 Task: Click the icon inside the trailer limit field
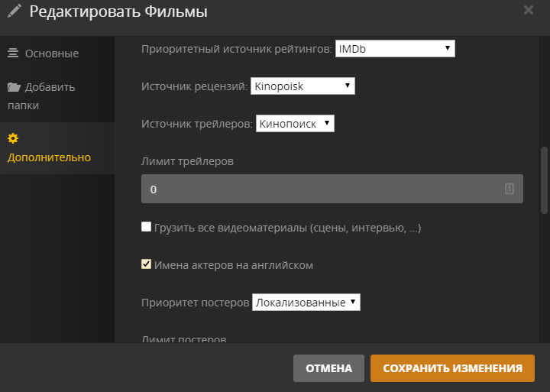[x=510, y=189]
